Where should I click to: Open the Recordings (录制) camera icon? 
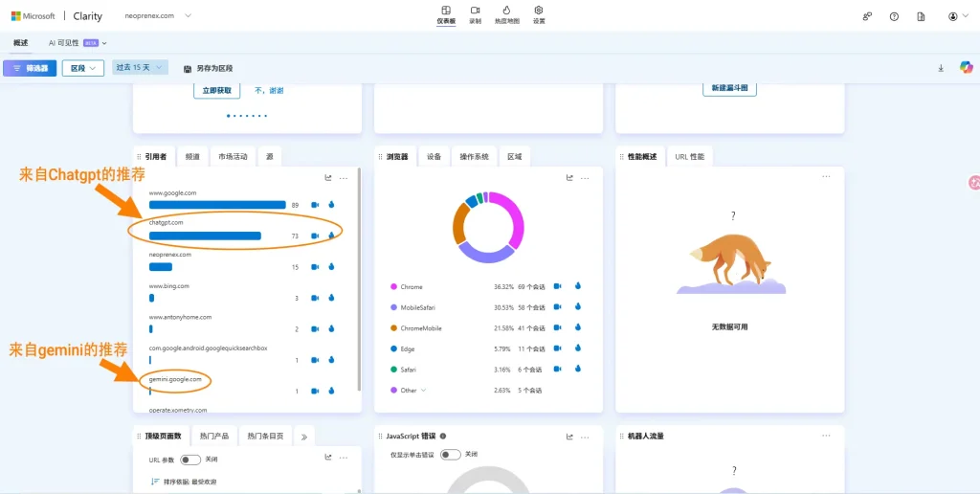click(x=475, y=11)
